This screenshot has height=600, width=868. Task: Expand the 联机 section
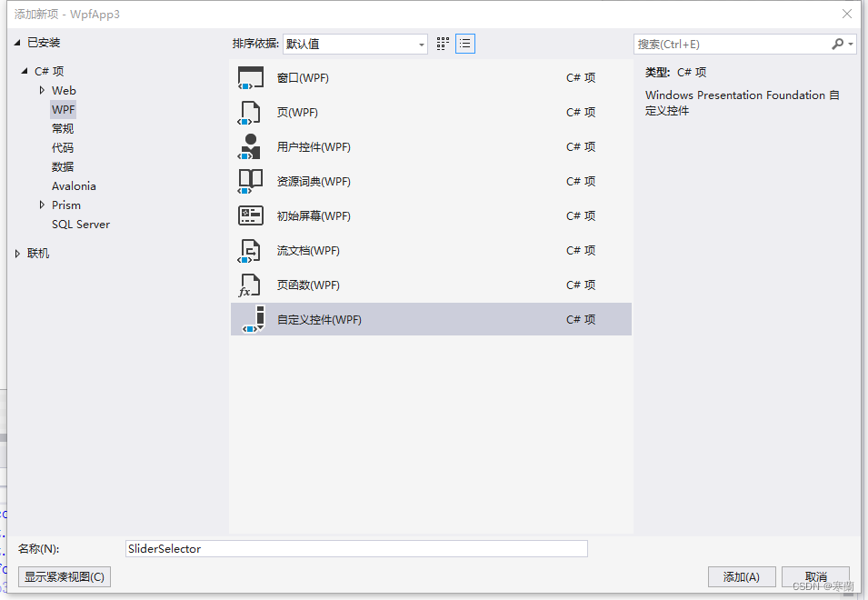point(16,253)
